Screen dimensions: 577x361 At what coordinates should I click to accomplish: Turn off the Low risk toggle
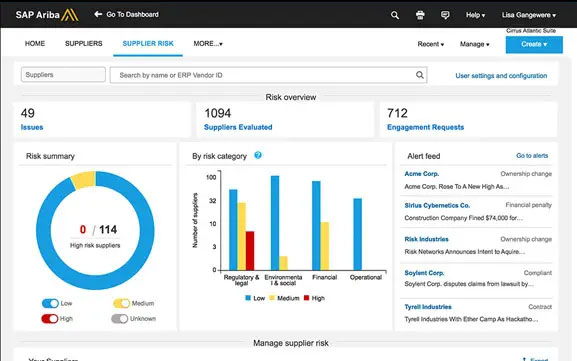[x=50, y=303]
